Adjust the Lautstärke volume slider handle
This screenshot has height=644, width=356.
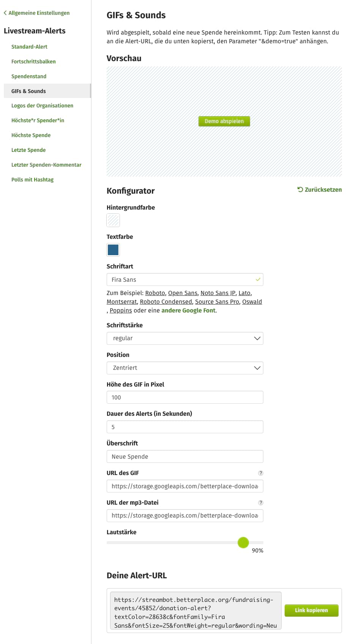pyautogui.click(x=243, y=543)
